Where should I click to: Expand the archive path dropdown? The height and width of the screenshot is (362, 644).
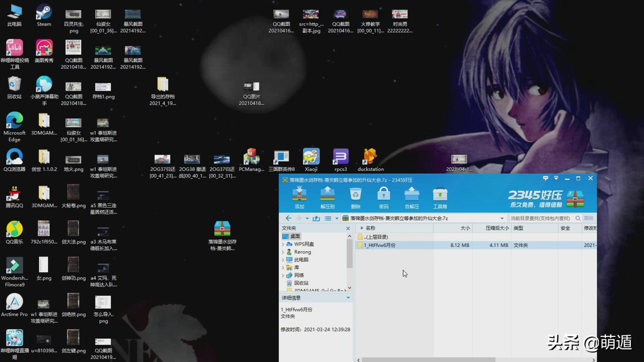coord(502,218)
